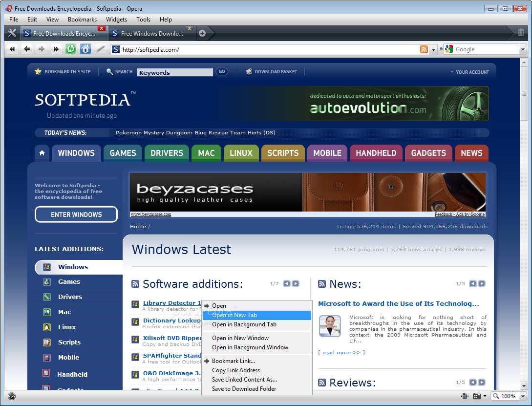Open the Bookmarks menu
The height and width of the screenshot is (406, 532).
click(x=82, y=20)
